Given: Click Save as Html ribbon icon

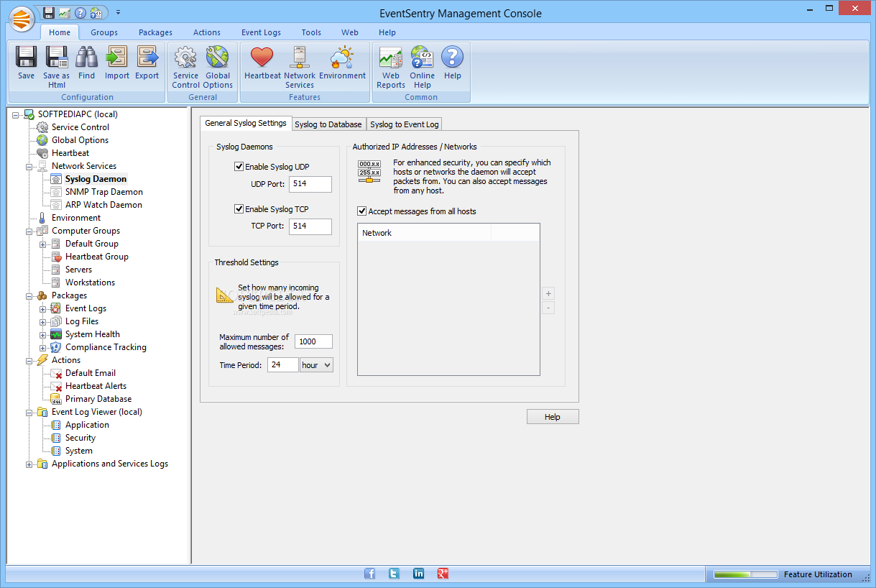Looking at the screenshot, I should click(57, 67).
